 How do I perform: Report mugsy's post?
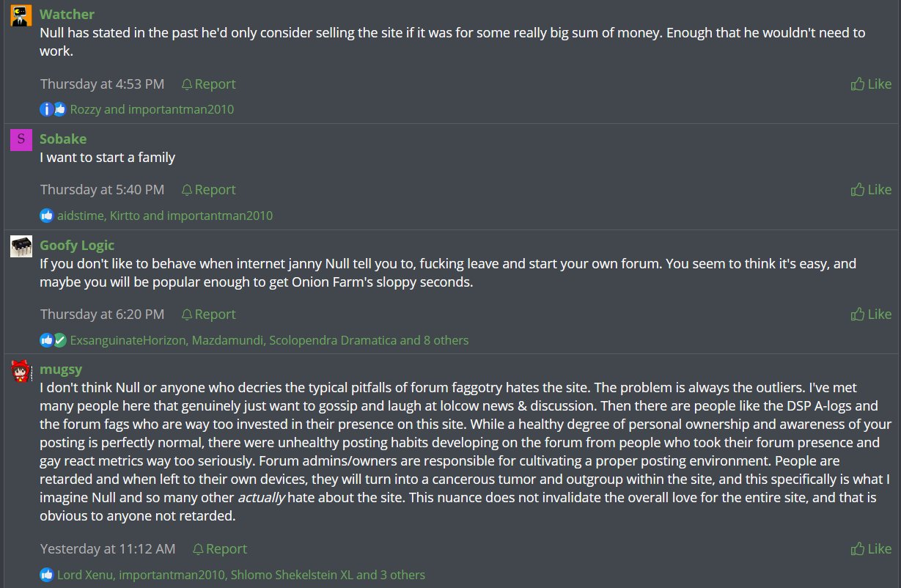(x=220, y=549)
